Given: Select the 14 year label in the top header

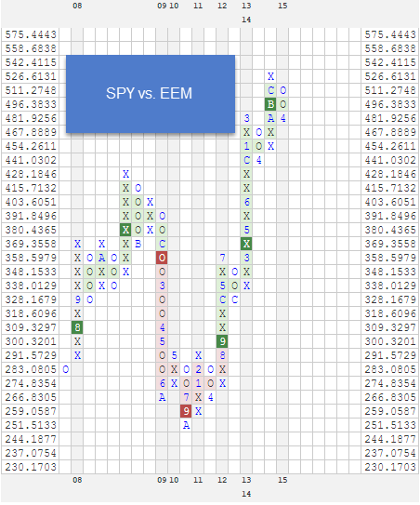Looking at the screenshot, I should point(246,20).
